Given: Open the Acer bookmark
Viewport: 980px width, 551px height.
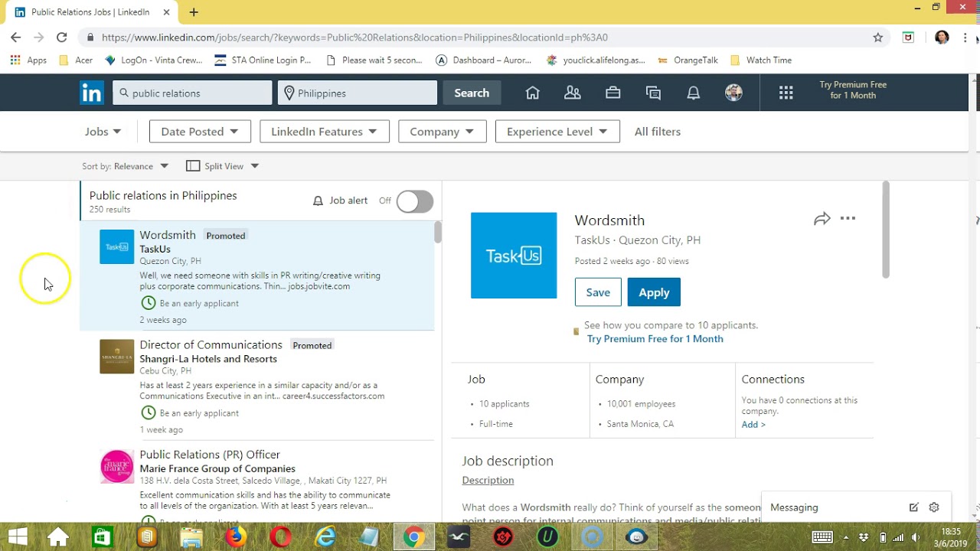Looking at the screenshot, I should click(76, 60).
